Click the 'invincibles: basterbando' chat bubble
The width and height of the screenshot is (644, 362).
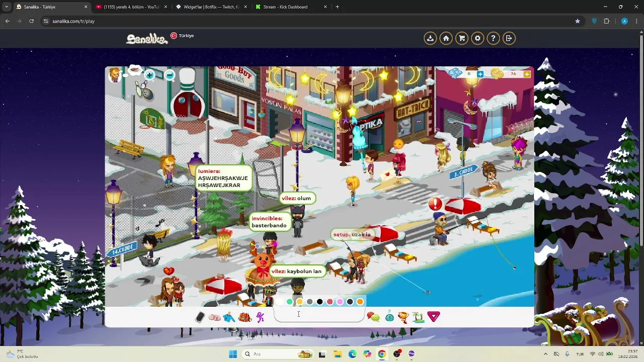click(269, 222)
